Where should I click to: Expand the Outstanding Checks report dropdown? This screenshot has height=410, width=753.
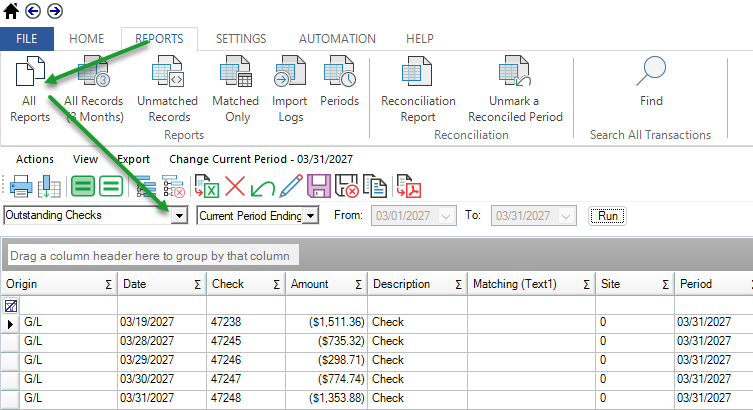tap(179, 215)
